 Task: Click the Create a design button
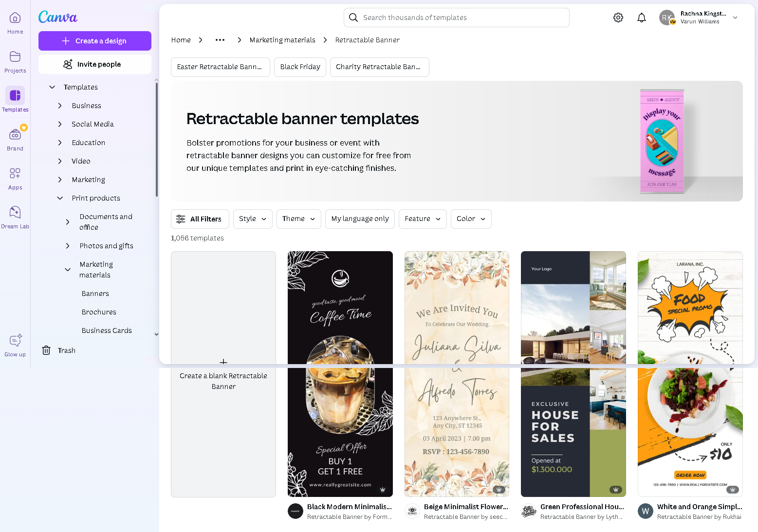pyautogui.click(x=94, y=41)
